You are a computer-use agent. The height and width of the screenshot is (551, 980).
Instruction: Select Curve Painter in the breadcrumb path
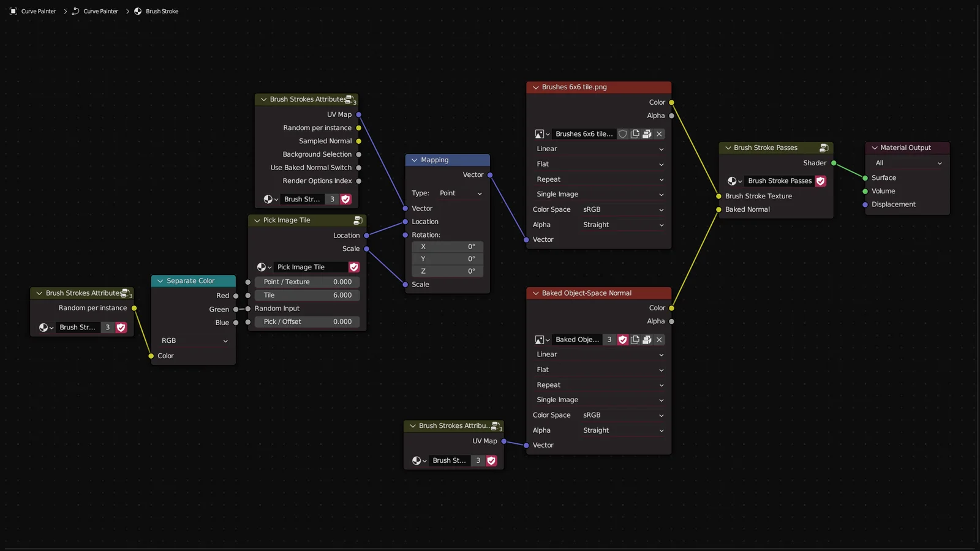[x=38, y=11]
